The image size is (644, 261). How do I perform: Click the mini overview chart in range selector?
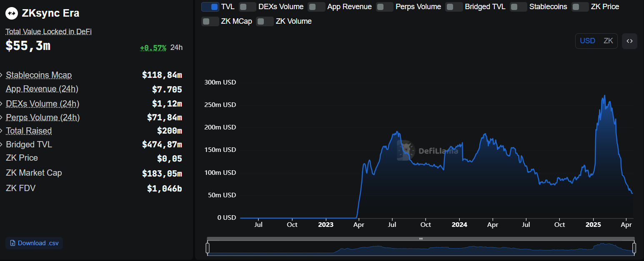tap(421, 248)
